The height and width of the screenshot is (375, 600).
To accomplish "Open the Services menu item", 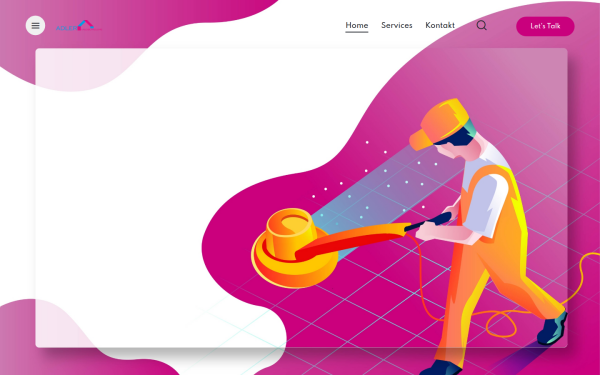I will point(397,25).
